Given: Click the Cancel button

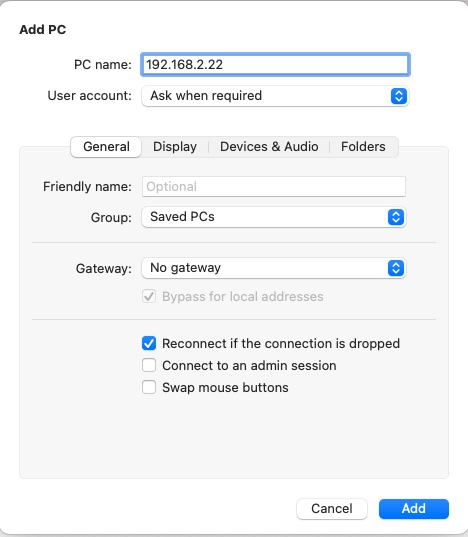Looking at the screenshot, I should pyautogui.click(x=332, y=509).
